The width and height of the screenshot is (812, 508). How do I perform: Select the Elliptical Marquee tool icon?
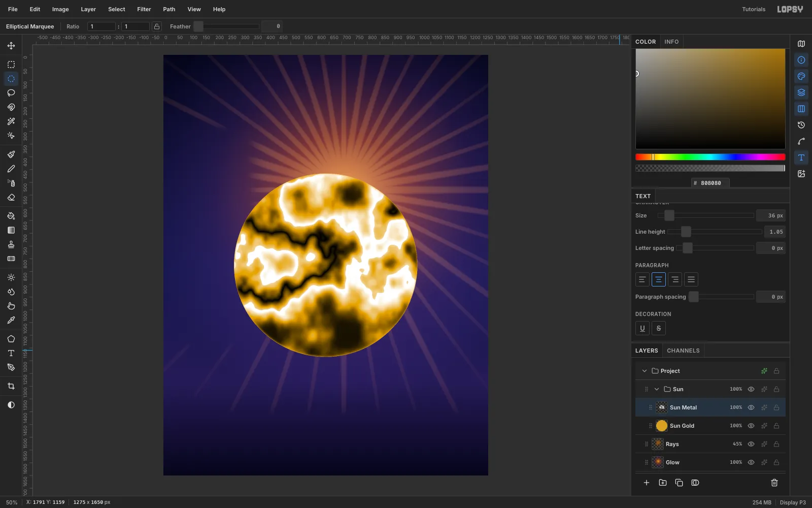pyautogui.click(x=11, y=79)
